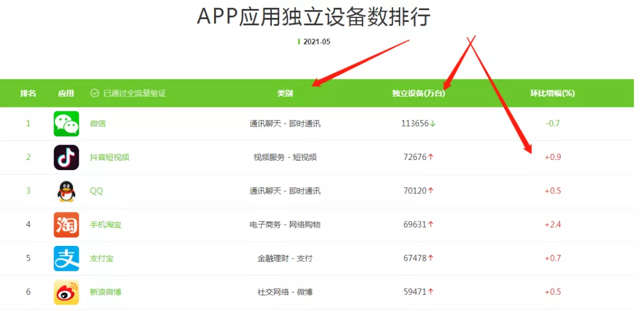The image size is (644, 311).
Task: Click the device count 59471
Action: (415, 292)
